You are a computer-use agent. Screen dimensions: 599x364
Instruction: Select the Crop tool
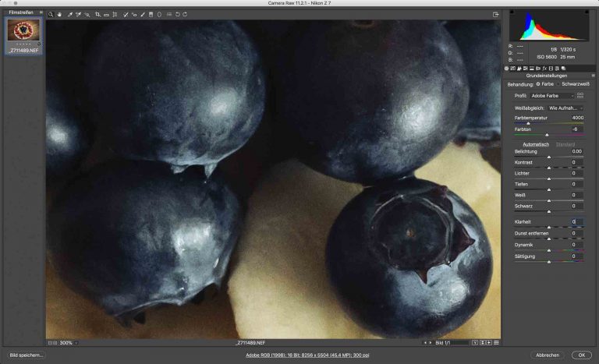(97, 15)
